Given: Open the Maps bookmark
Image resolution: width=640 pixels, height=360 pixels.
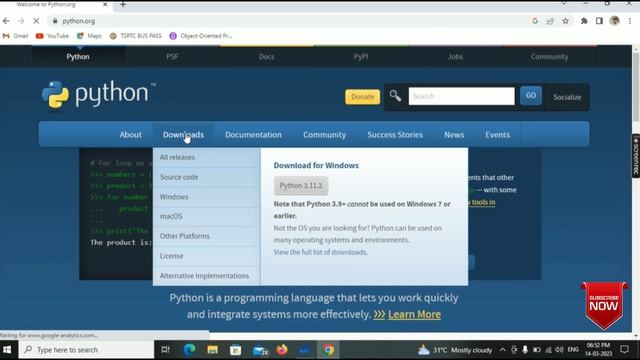Looking at the screenshot, I should tap(89, 36).
